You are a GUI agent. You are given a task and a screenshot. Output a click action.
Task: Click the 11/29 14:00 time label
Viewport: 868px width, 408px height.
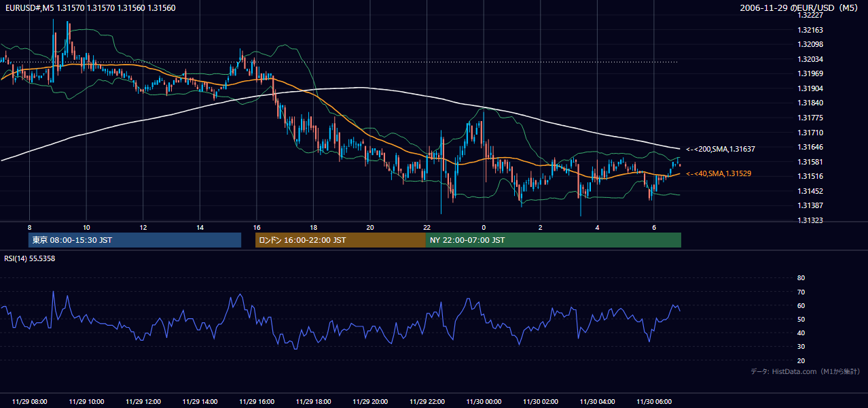tap(200, 402)
